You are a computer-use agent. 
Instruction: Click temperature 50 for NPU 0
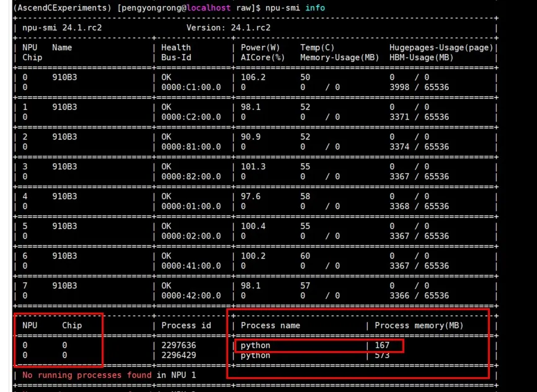click(305, 77)
